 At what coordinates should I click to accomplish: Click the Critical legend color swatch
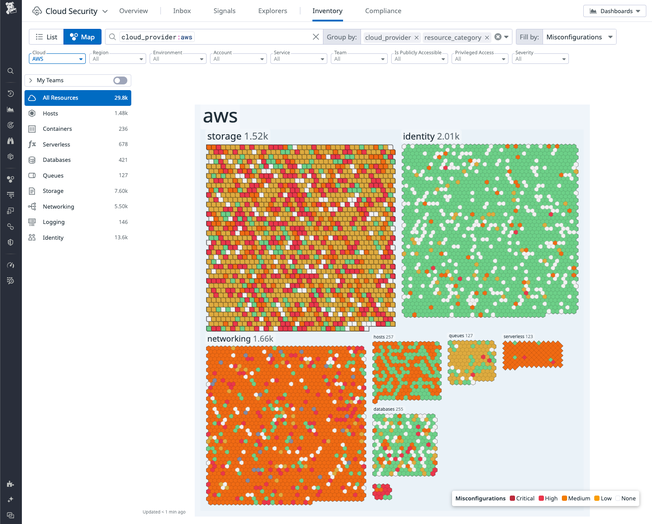[513, 498]
